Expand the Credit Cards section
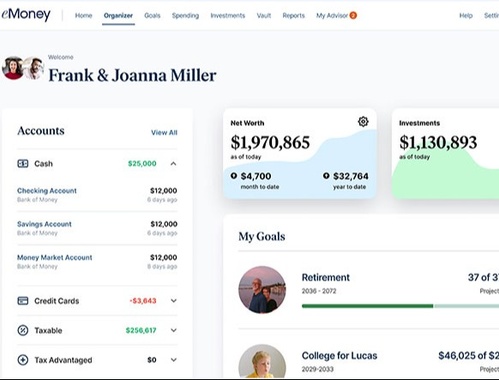The image size is (499, 380). tap(173, 301)
